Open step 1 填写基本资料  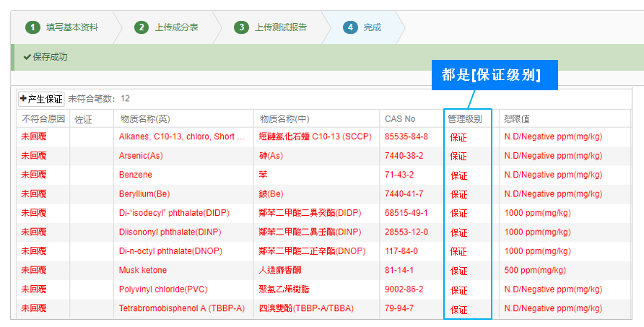[62, 27]
